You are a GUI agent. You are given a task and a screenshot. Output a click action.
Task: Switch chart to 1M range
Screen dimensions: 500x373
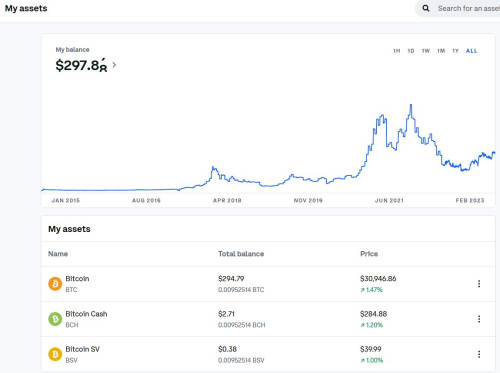pos(441,51)
